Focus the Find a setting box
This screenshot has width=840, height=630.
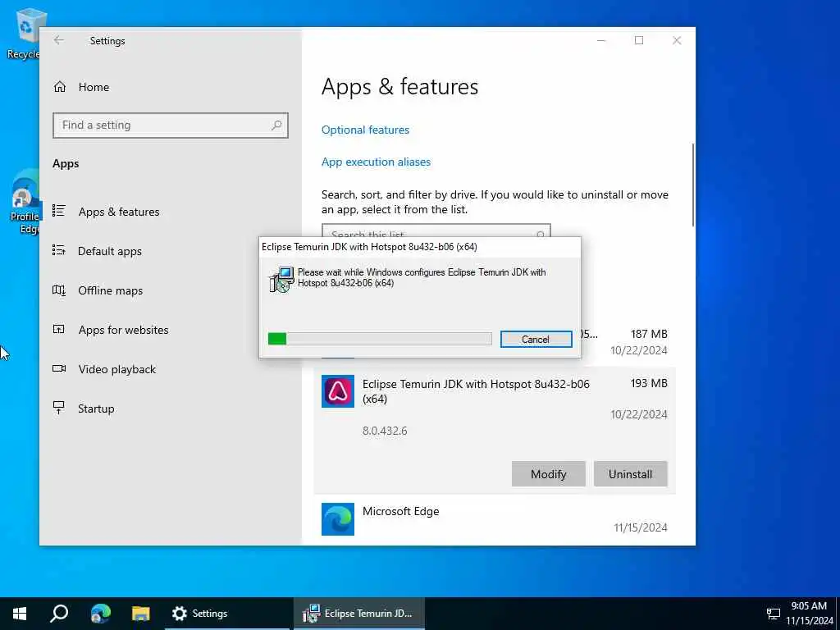pos(171,125)
